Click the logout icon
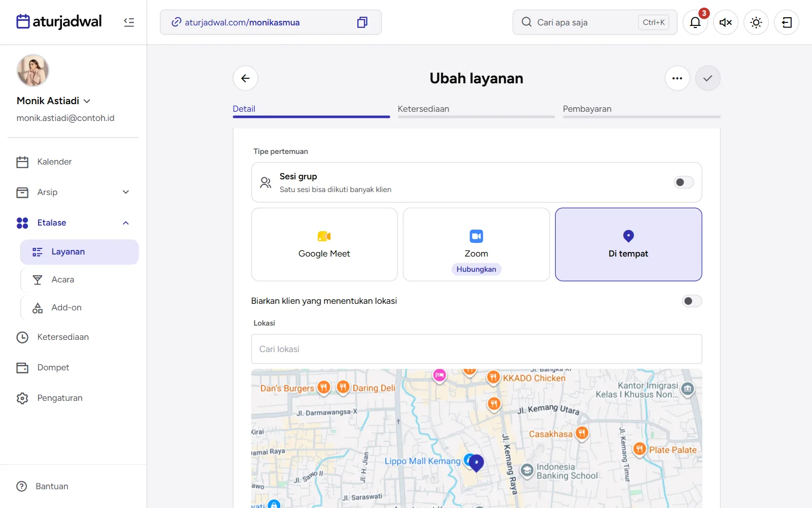The image size is (812, 508). click(x=787, y=22)
